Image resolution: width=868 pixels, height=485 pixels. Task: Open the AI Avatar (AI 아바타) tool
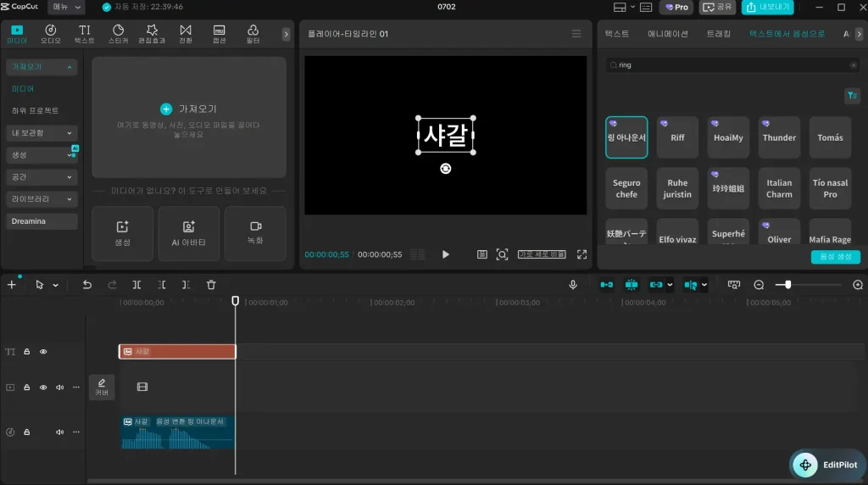[189, 234]
